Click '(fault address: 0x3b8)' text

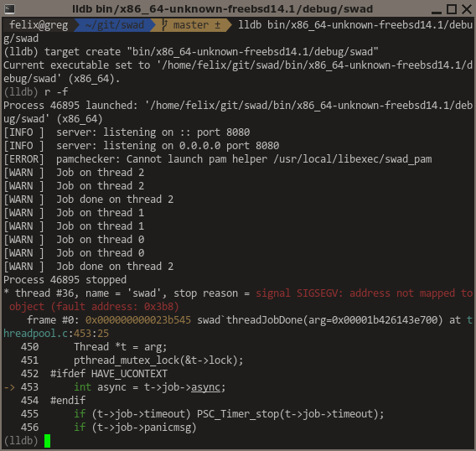tap(115, 307)
